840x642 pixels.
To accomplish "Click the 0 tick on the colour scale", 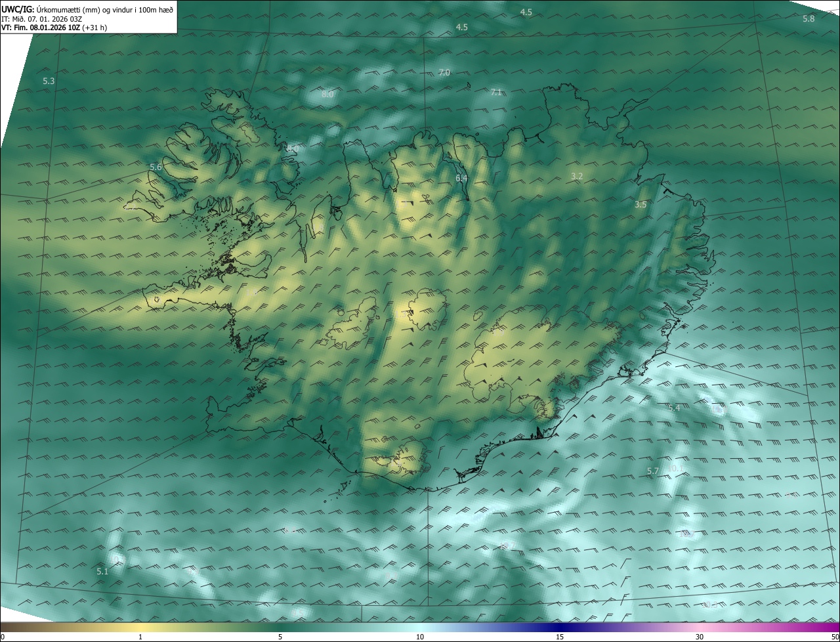I will point(3,637).
